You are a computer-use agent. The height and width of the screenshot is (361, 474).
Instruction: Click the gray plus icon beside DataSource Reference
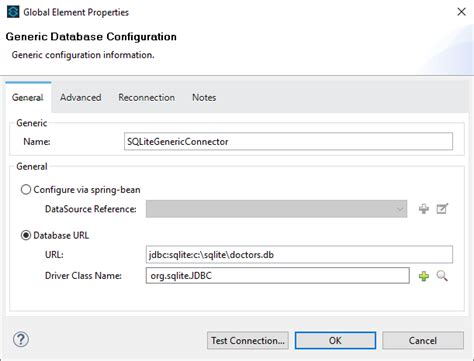tap(424, 209)
